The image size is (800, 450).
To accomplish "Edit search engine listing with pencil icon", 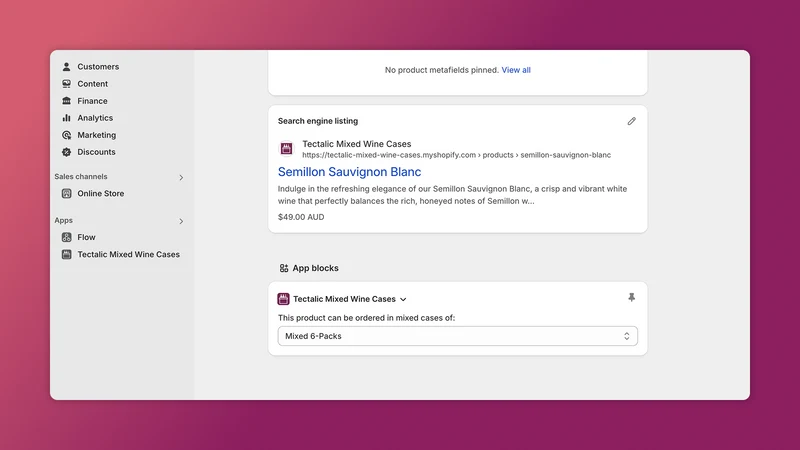I will point(632,121).
